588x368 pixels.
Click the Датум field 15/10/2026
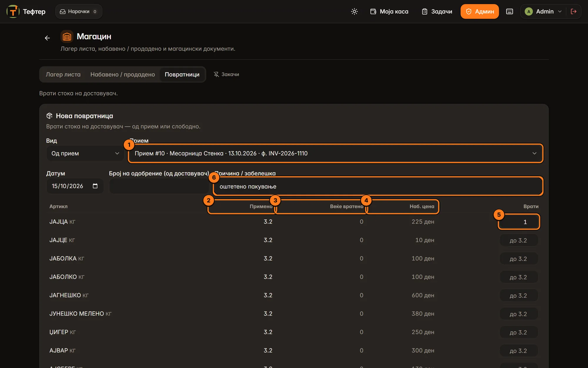pos(75,186)
